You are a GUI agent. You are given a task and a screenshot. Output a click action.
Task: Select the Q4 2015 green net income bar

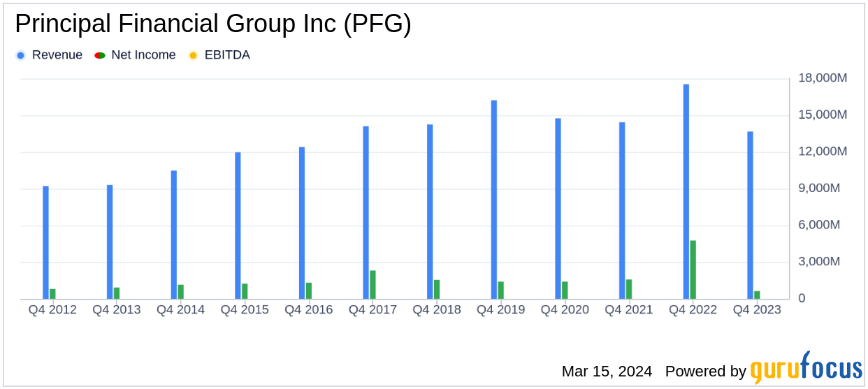(245, 291)
